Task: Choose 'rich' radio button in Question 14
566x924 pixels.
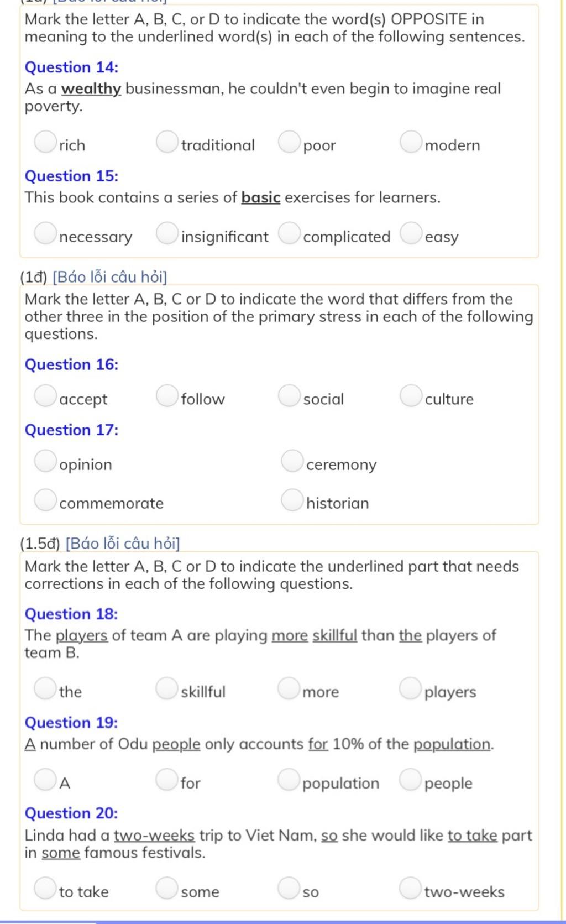Action: (x=45, y=142)
